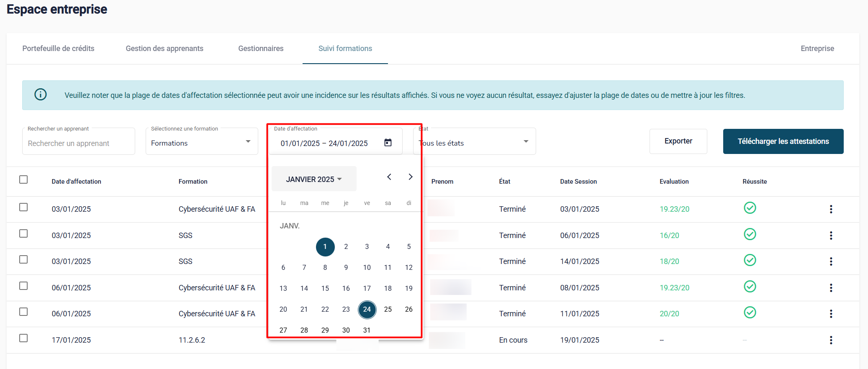Check the 17/01/2025 row checkbox

click(x=23, y=338)
